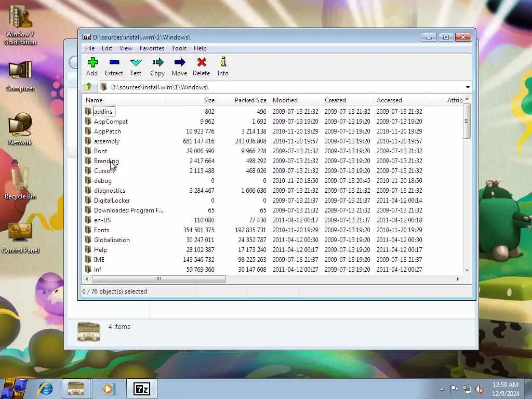Sort by Packed Size column header

(243, 100)
